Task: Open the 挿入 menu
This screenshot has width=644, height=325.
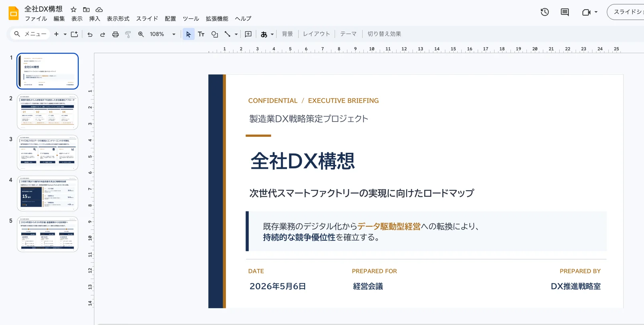Action: [x=94, y=18]
